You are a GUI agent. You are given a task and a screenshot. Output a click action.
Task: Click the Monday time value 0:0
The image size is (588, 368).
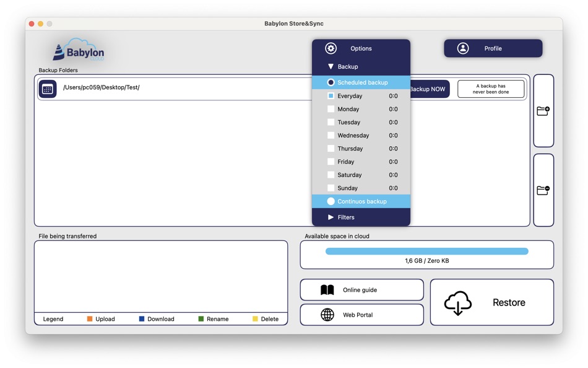coord(393,109)
